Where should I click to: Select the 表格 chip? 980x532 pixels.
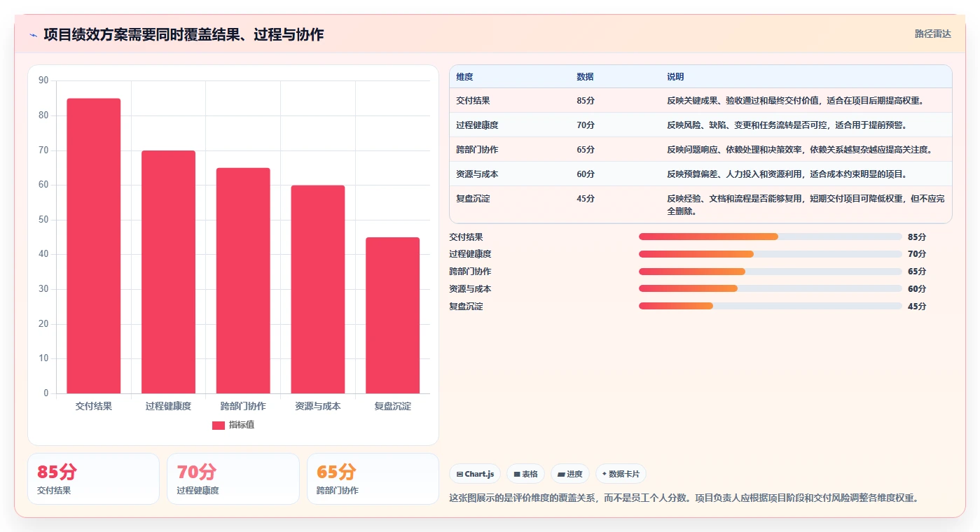point(525,474)
